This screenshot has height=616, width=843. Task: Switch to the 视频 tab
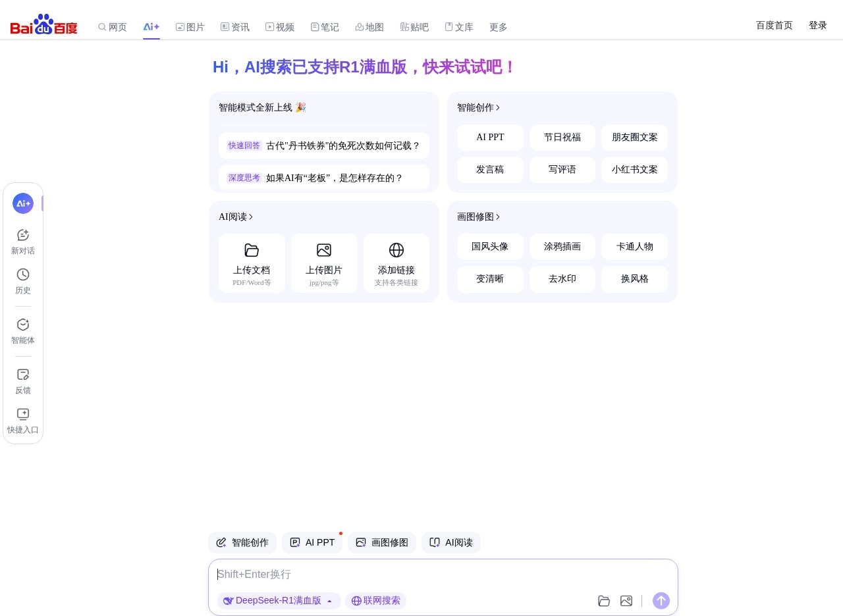point(280,27)
